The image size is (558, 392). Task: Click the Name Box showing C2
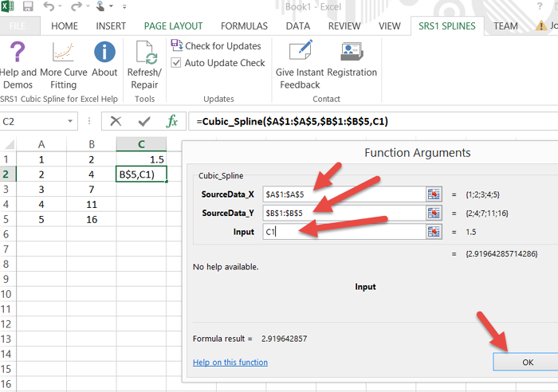32,122
